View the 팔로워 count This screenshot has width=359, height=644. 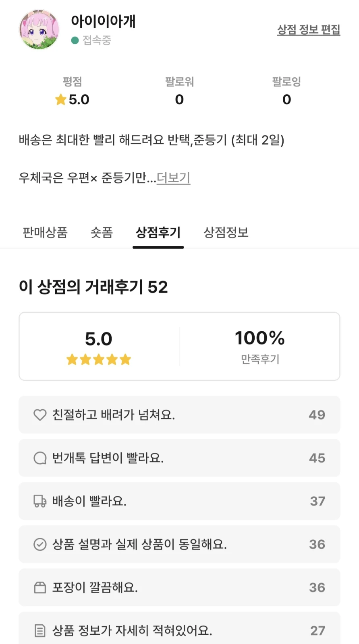179,99
